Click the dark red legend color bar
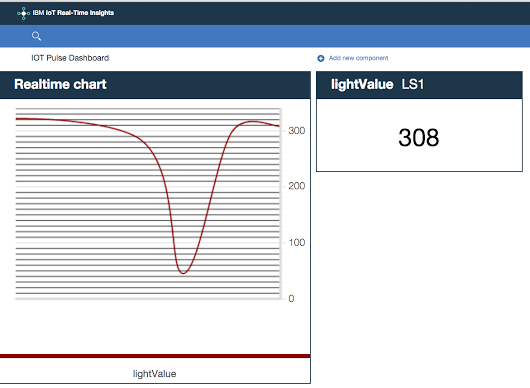Image resolution: width=530 pixels, height=388 pixels. pos(155,356)
